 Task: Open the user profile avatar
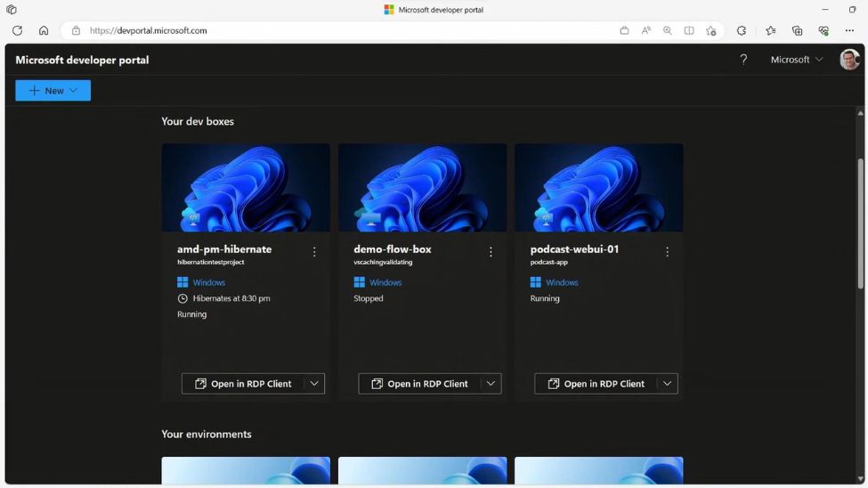[849, 60]
